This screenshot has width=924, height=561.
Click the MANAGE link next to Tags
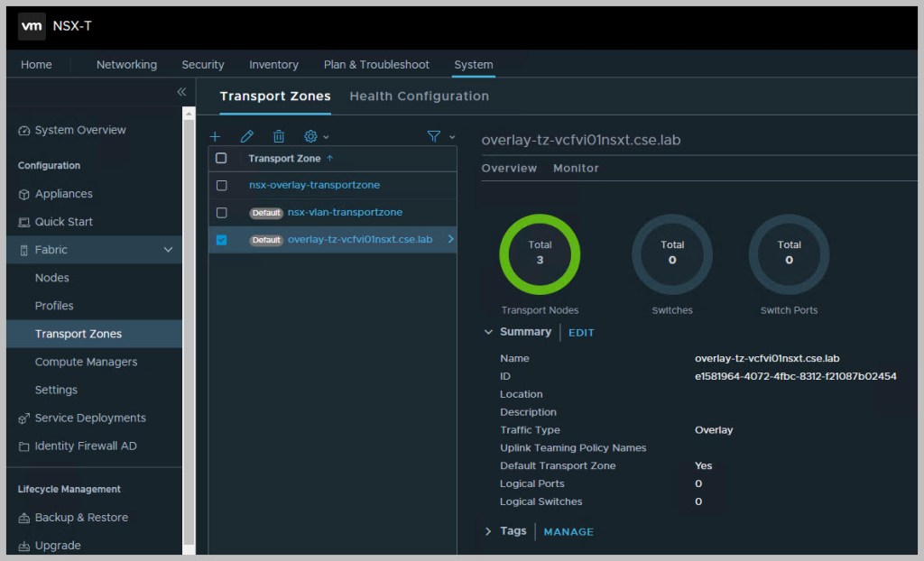tap(568, 532)
